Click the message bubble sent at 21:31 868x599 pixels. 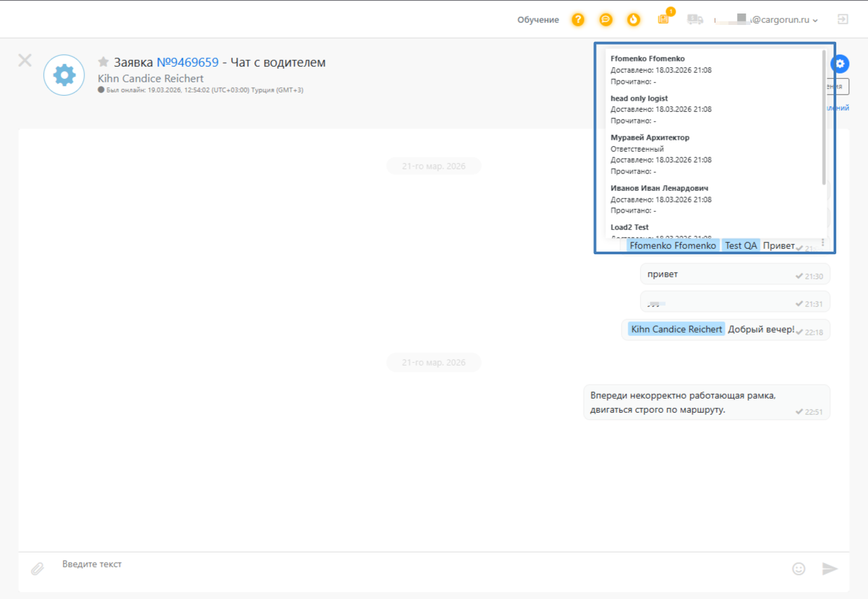735,302
